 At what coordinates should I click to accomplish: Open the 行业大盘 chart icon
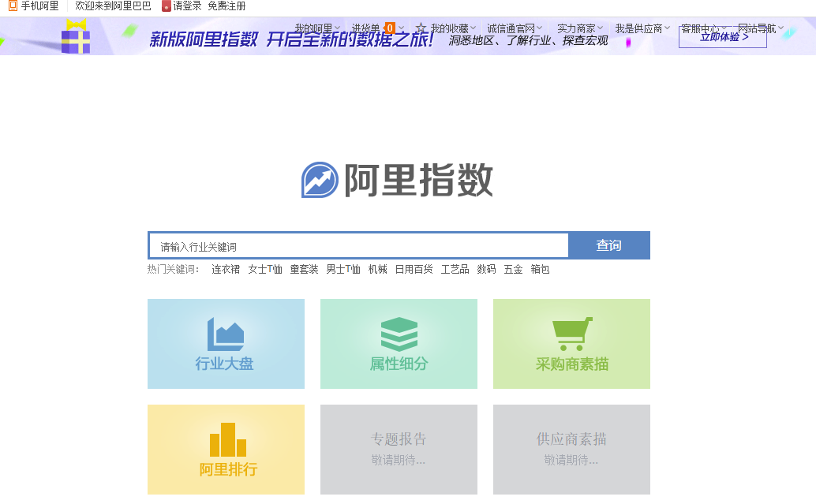226,334
